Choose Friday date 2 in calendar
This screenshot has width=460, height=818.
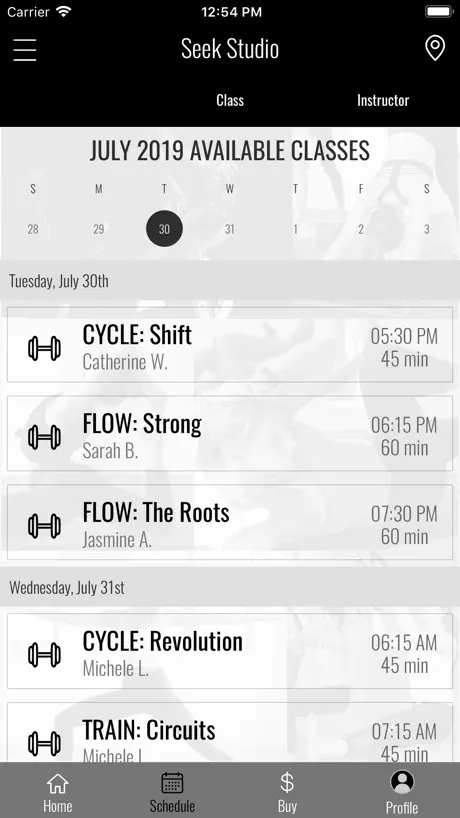pos(361,229)
